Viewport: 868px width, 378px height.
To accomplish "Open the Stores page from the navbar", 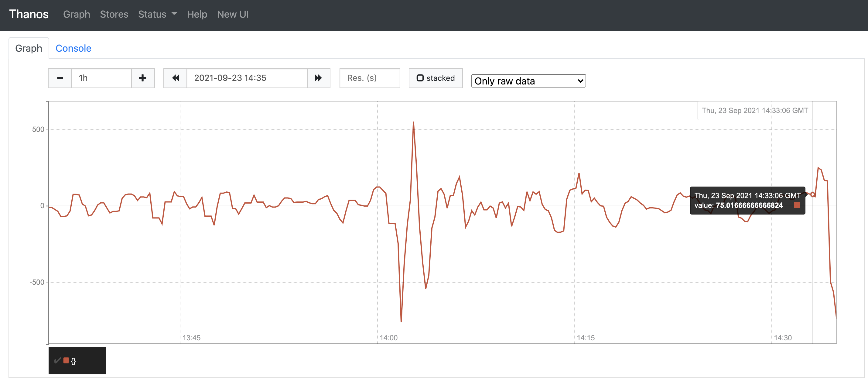I will pos(114,14).
